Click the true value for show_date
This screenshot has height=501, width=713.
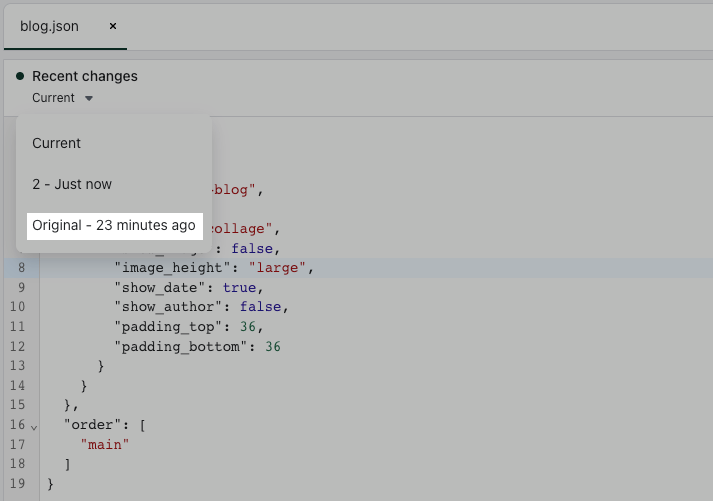(238, 288)
